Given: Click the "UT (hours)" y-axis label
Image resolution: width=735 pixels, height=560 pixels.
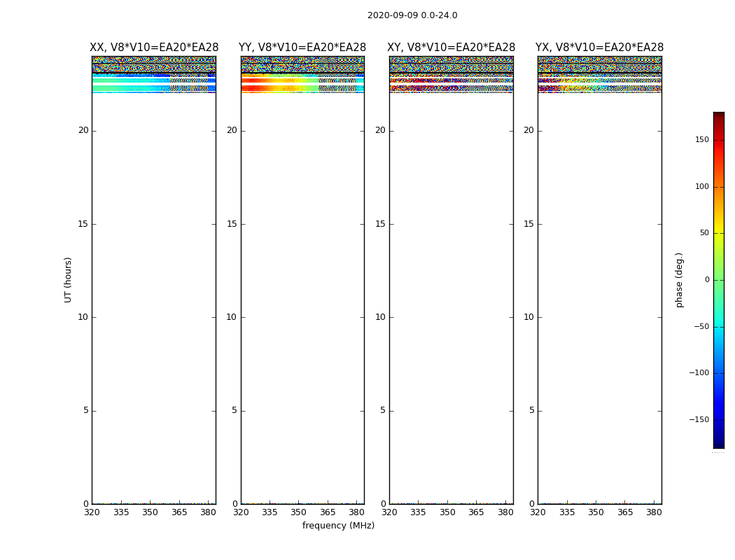Looking at the screenshot, I should click(68, 279).
